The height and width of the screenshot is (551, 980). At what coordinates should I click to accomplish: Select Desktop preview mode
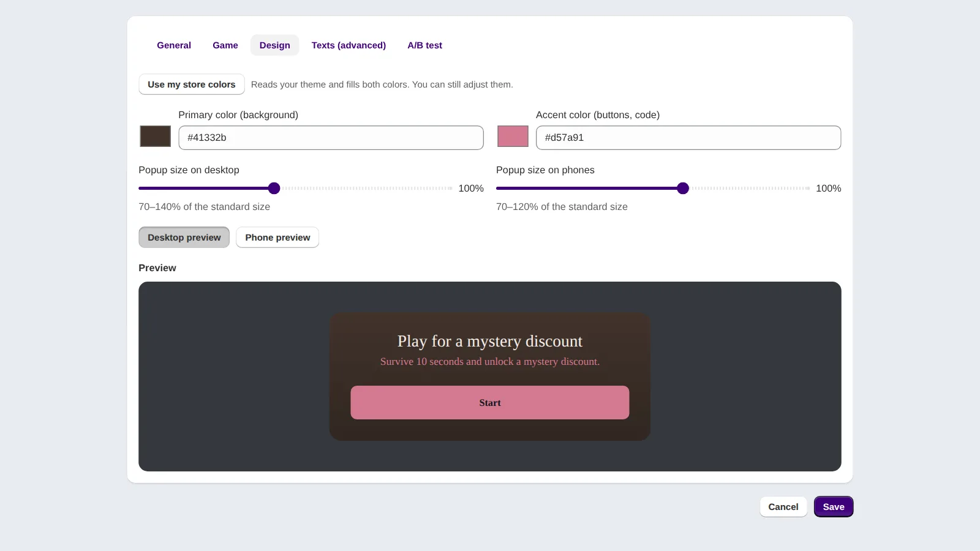pyautogui.click(x=184, y=238)
